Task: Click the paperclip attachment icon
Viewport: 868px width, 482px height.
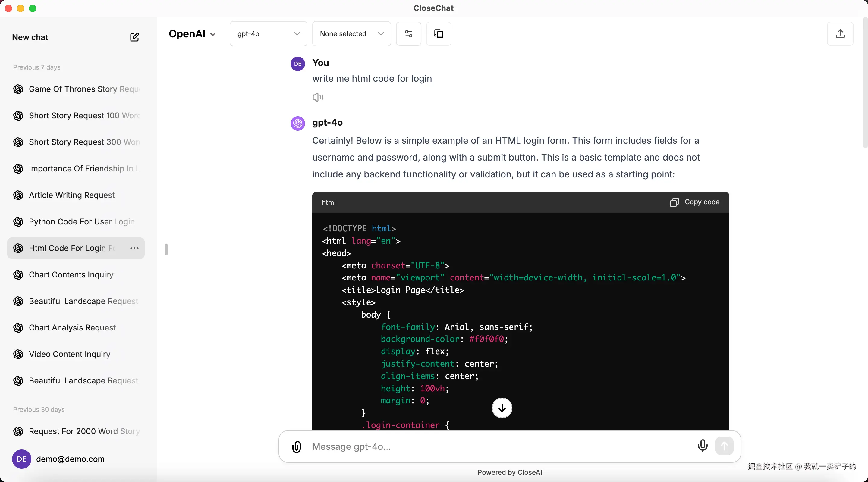Action: tap(297, 447)
